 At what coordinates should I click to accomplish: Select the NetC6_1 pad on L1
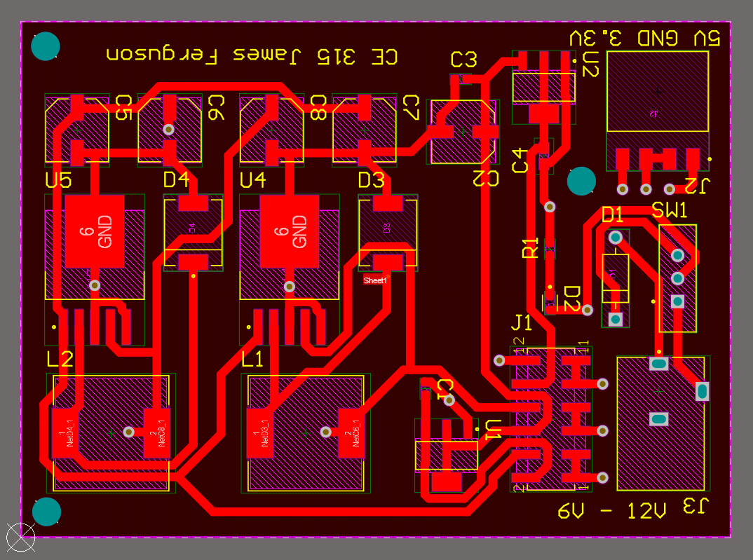coord(351,433)
